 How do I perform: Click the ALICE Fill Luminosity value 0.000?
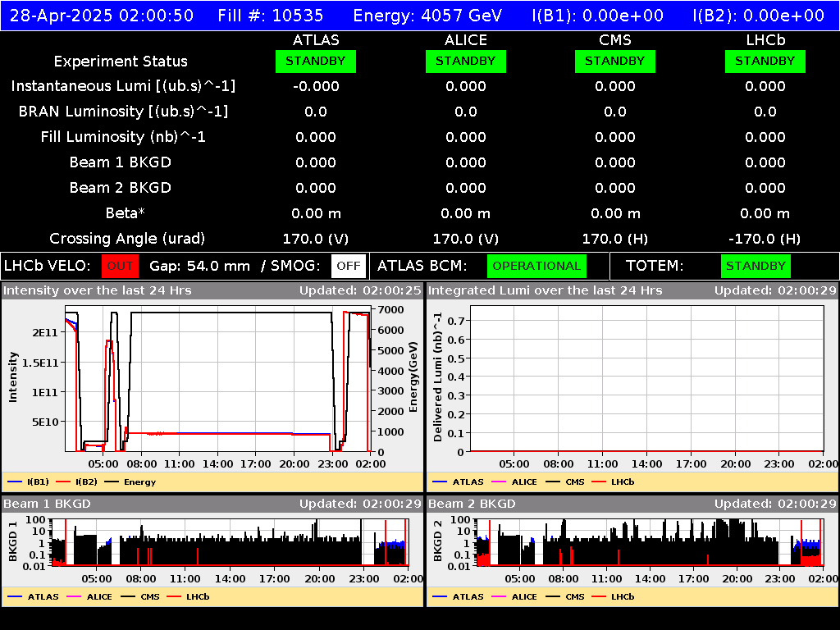[466, 137]
